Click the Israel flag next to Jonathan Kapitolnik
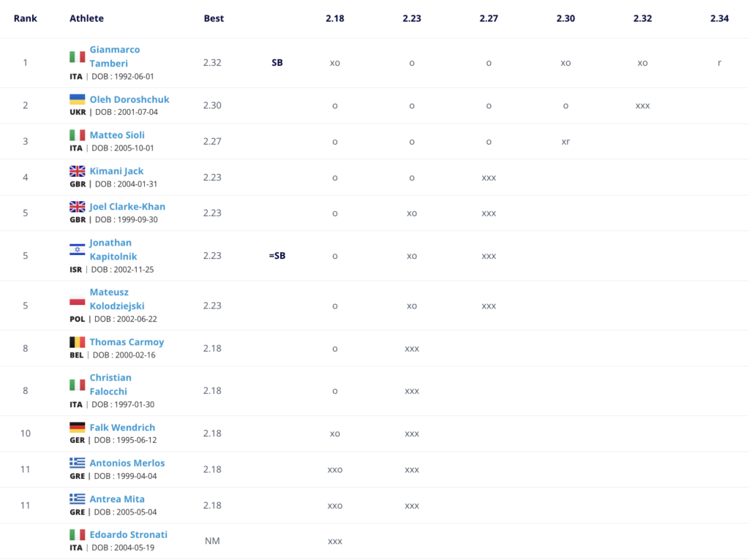Screen dimensions: 749x560 [x=78, y=249]
